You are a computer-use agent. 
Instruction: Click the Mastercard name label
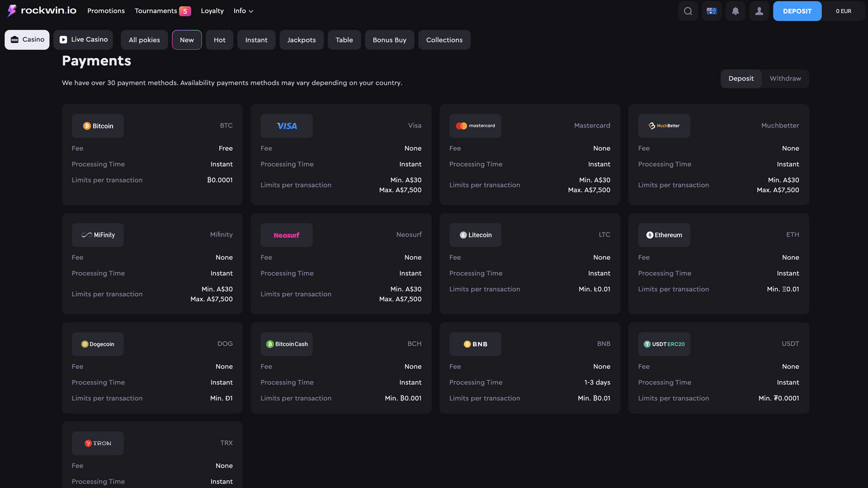[x=592, y=125]
